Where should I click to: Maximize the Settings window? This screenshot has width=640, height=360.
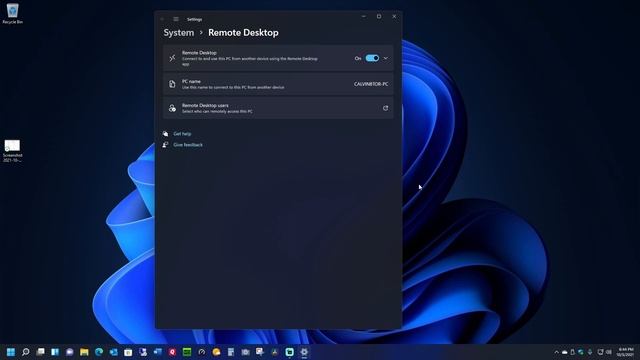pyautogui.click(x=379, y=17)
